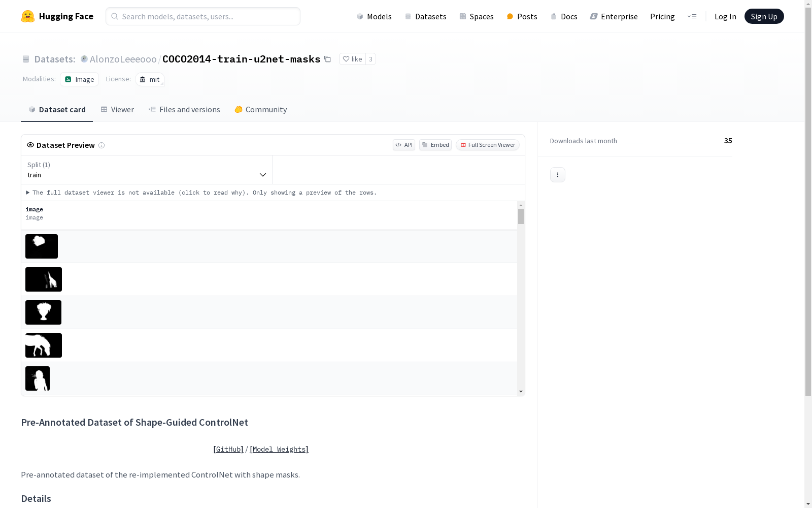
Task: Click the Sign Up button
Action: click(x=764, y=16)
